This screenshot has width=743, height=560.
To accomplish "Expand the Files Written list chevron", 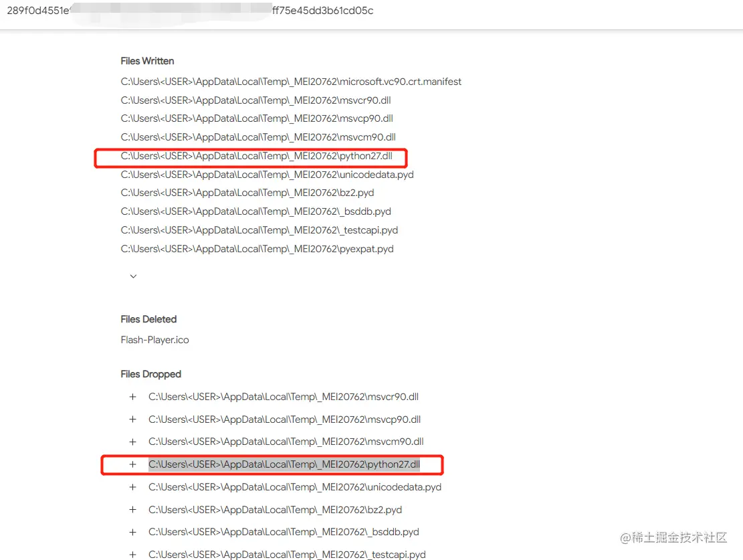I will [x=133, y=276].
